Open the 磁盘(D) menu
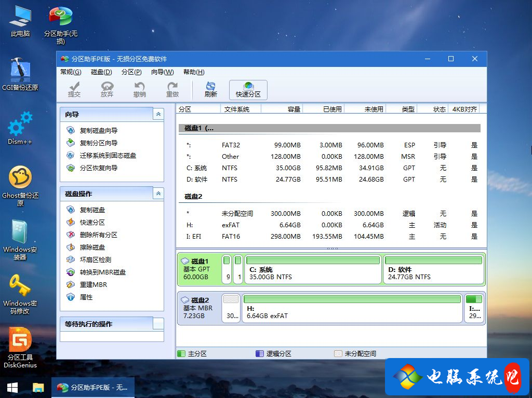This screenshot has height=398, width=532. (102, 72)
